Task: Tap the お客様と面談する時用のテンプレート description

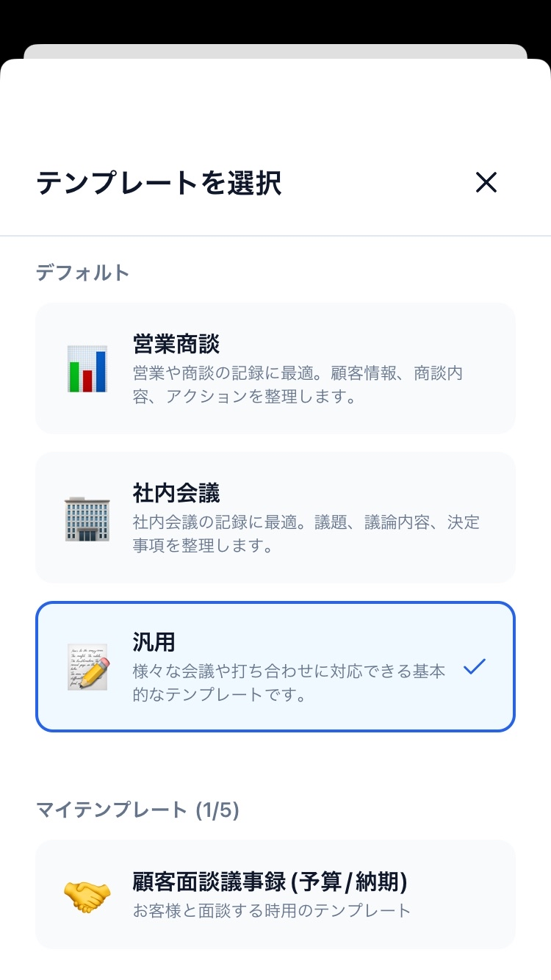Action: click(272, 911)
